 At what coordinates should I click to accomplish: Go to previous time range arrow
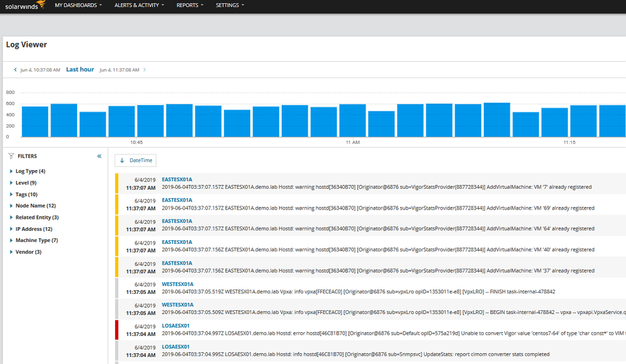[x=15, y=70]
